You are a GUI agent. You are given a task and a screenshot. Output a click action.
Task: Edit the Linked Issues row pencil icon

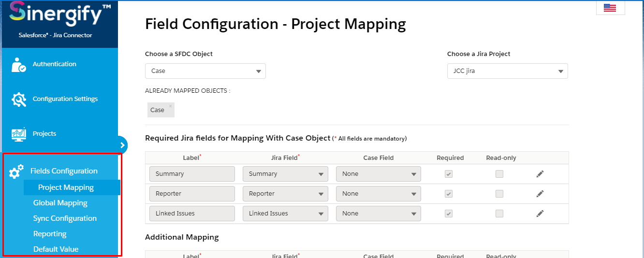540,214
